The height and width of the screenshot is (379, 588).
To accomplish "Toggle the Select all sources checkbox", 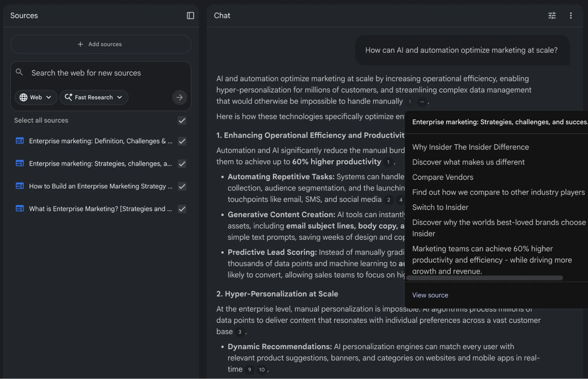I will (x=182, y=120).
